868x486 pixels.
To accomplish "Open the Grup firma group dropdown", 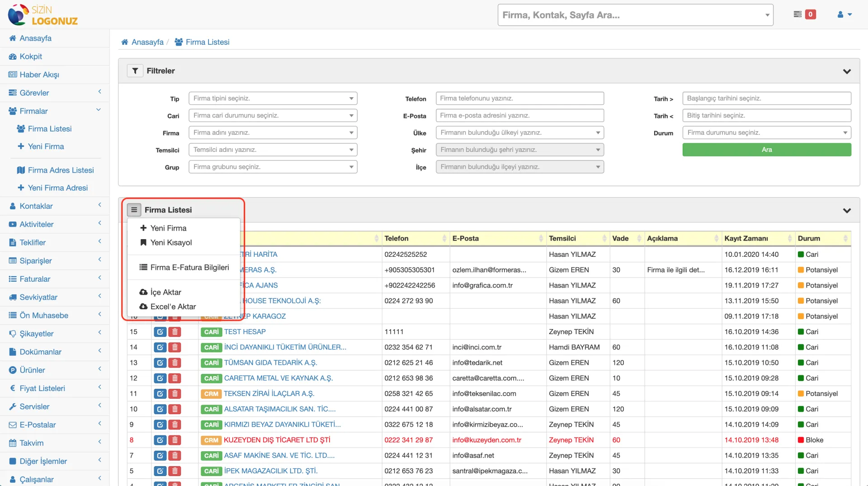I will click(x=273, y=167).
